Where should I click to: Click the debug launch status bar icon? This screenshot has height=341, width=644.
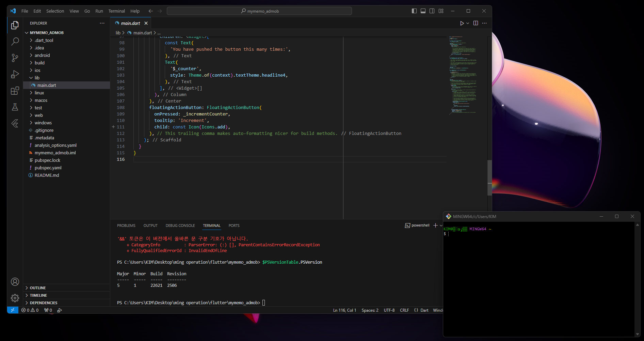(x=60, y=310)
